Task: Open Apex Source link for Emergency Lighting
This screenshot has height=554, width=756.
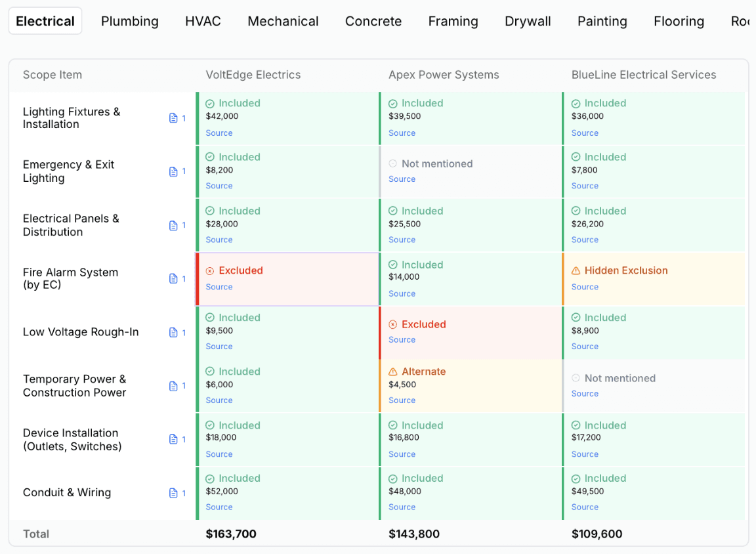Action: tap(402, 179)
